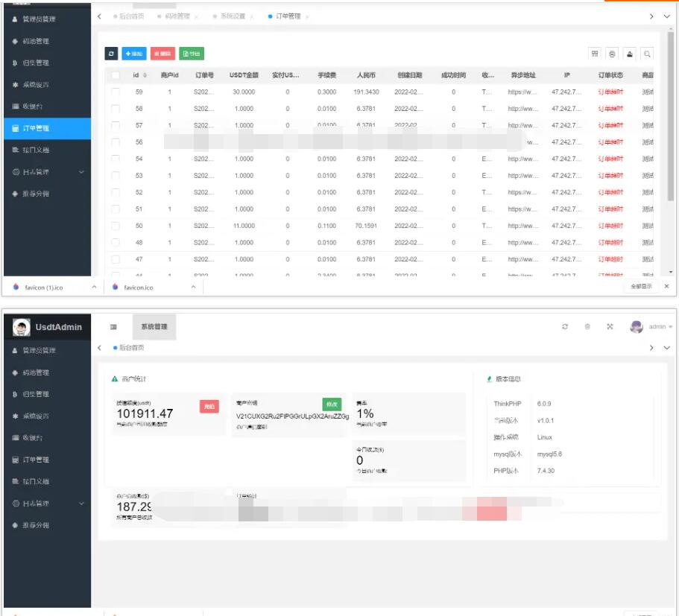Switch to the 系统设置 tab
Screen dimensions: 679x616
tap(233, 16)
